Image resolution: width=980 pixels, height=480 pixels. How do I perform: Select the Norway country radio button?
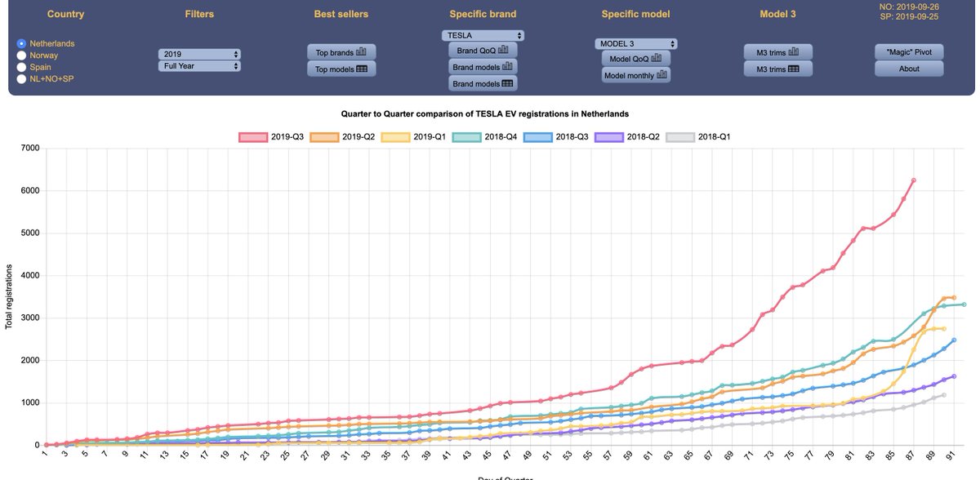(x=21, y=56)
